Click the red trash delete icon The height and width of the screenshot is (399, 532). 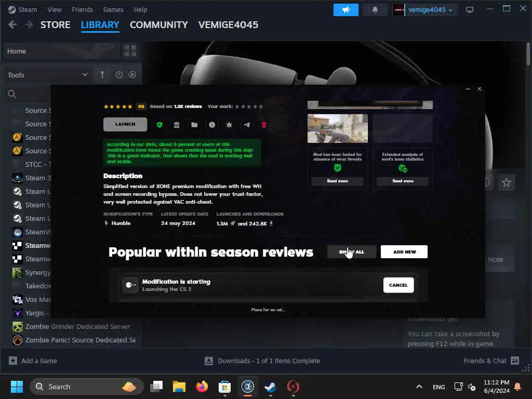[264, 125]
